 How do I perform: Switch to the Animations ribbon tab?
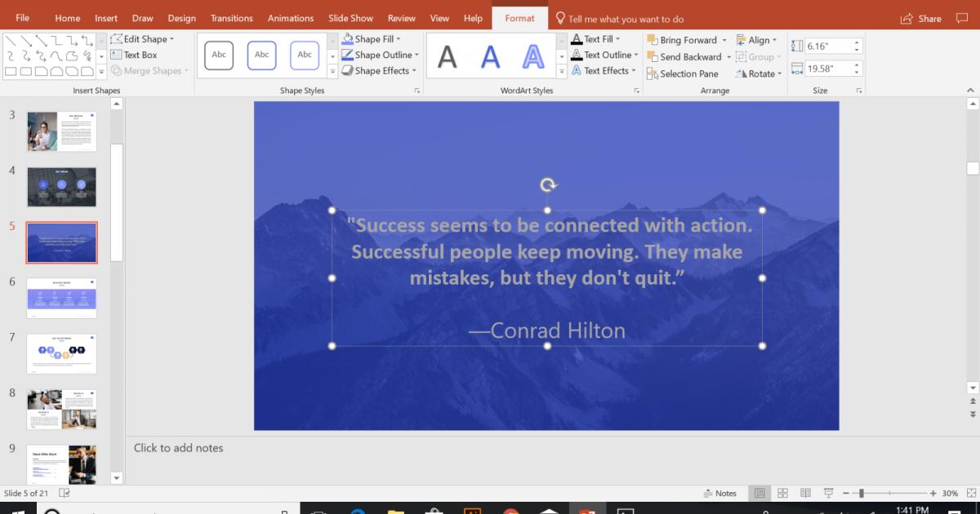291,17
